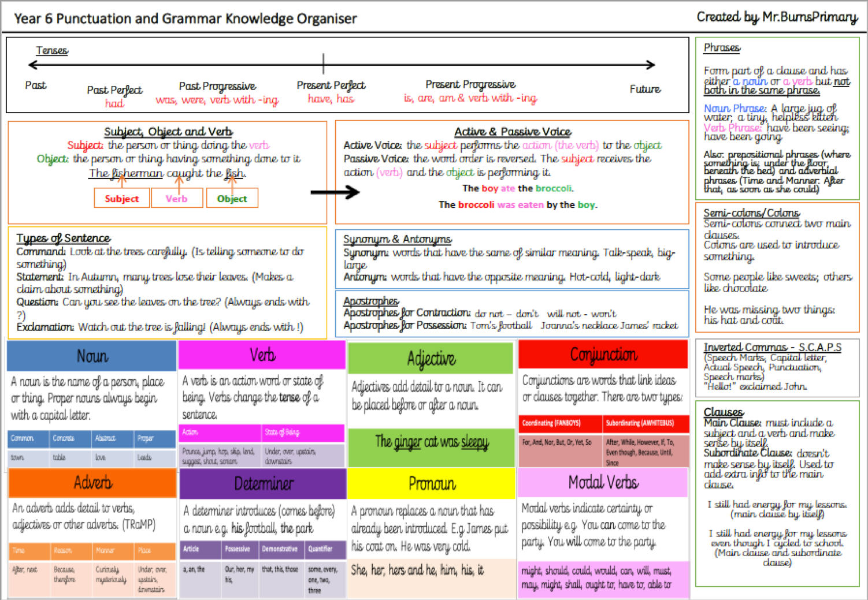Screen dimensions: 868x600
Task: Click the Semi-colons/Colons heading
Action: 751,213
